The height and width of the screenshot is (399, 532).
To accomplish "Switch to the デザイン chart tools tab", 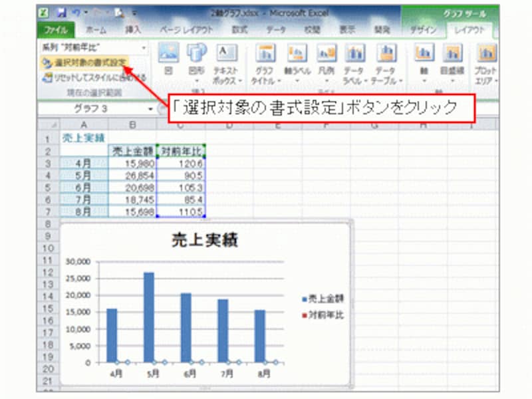I will click(x=424, y=30).
